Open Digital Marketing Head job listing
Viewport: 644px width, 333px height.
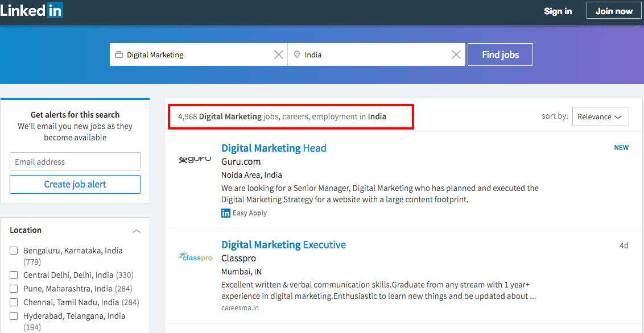click(274, 148)
